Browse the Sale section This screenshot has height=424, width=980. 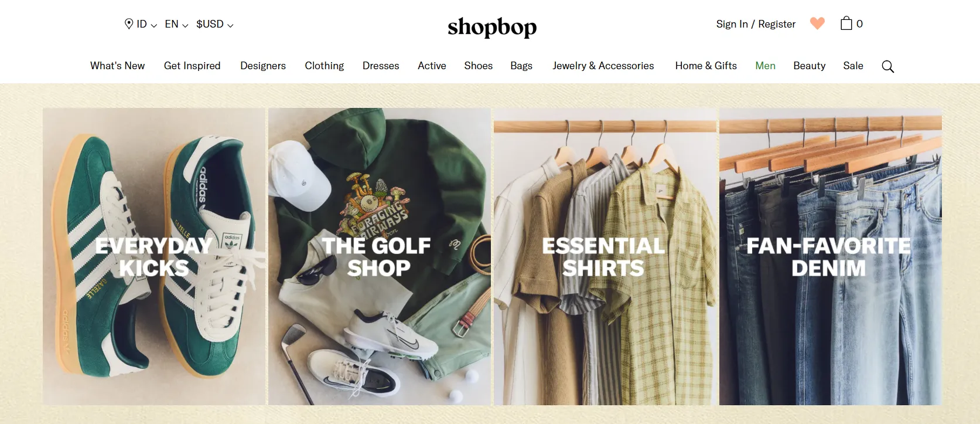pyautogui.click(x=853, y=66)
